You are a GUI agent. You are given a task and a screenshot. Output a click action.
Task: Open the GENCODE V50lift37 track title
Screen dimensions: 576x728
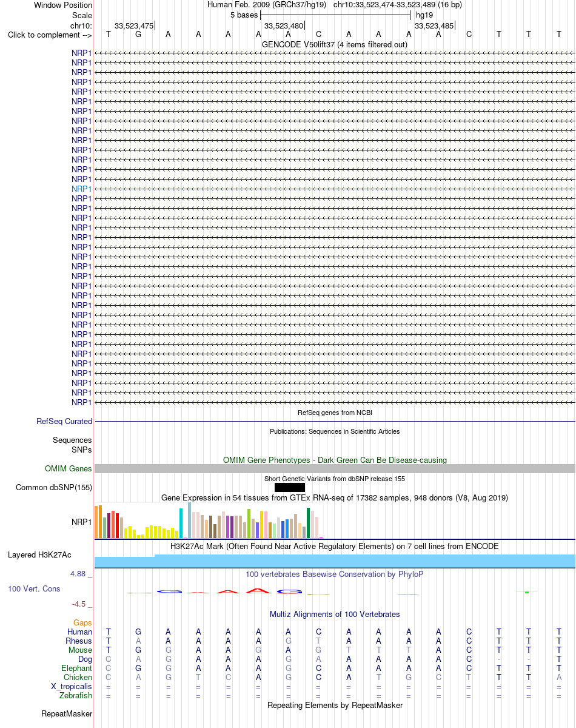coord(334,44)
